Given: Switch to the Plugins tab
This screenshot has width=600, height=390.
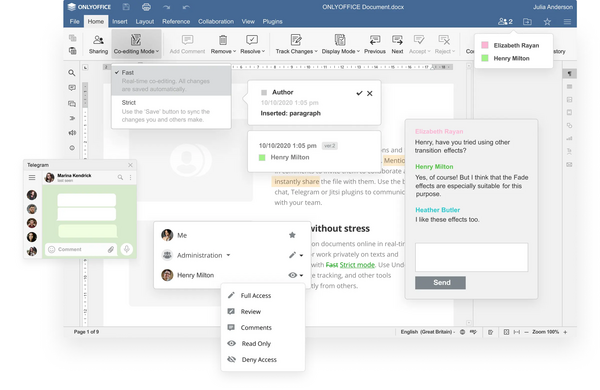Looking at the screenshot, I should click(x=272, y=21).
